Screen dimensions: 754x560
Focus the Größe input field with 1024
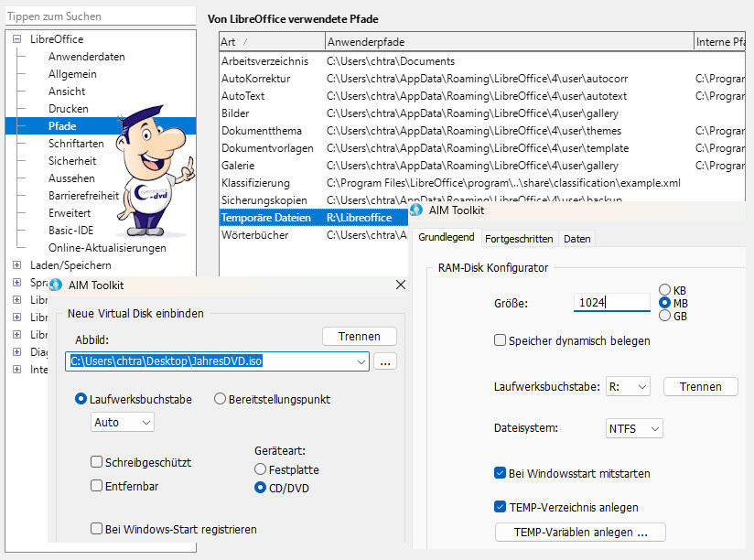coord(611,302)
